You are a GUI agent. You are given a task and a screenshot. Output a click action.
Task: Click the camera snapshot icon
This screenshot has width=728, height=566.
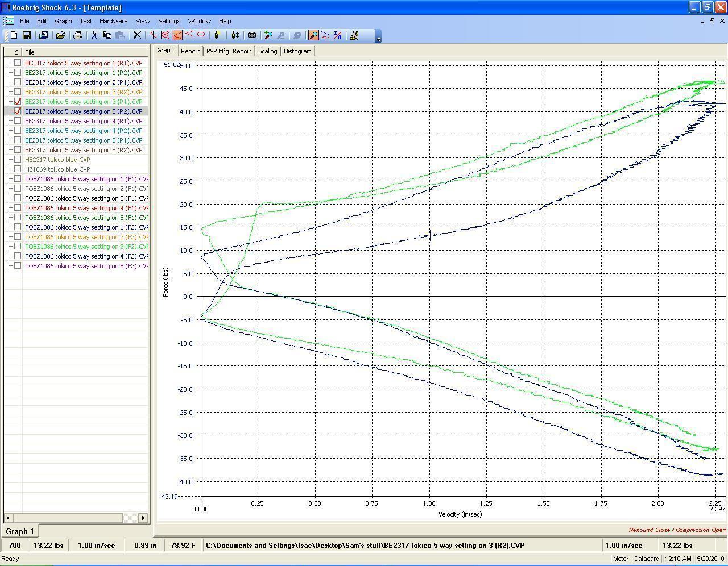coord(252,35)
